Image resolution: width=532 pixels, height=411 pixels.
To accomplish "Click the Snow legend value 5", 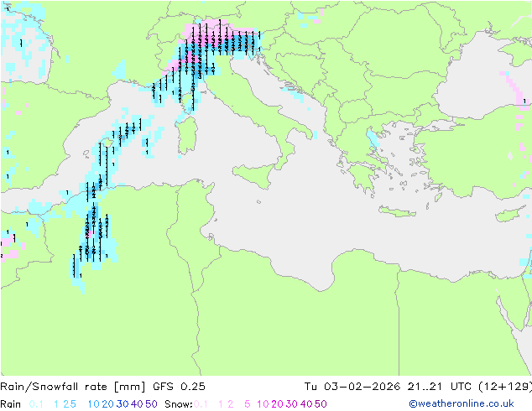I will (248, 404).
